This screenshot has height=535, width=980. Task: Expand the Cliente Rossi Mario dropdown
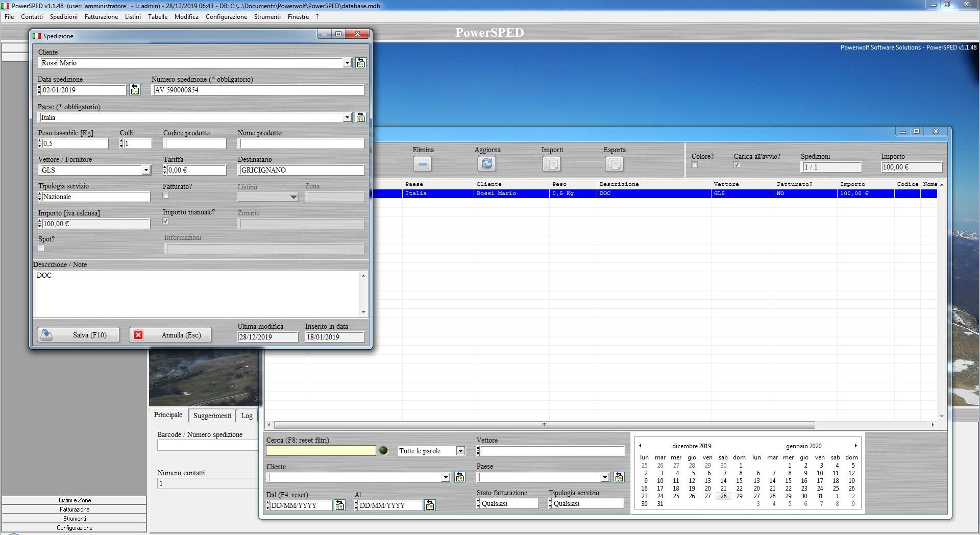pos(347,63)
